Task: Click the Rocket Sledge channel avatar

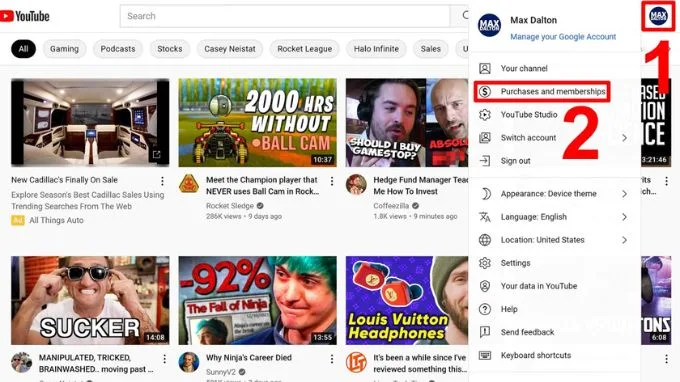Action: (x=189, y=184)
